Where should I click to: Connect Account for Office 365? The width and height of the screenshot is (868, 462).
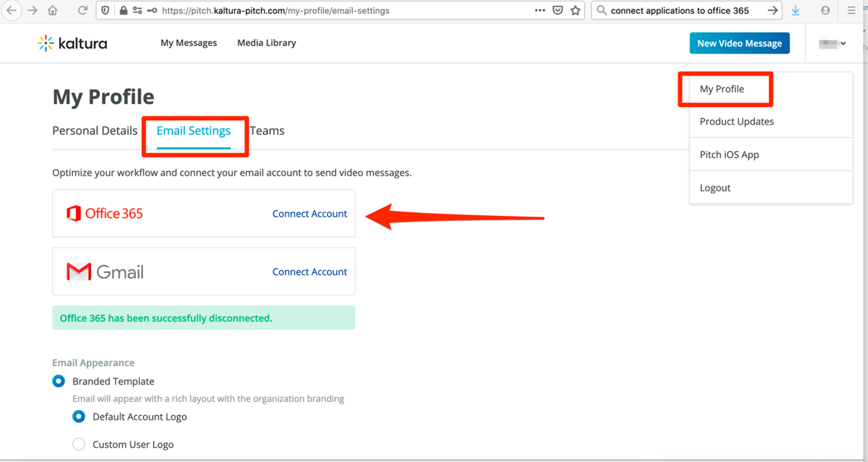click(310, 213)
